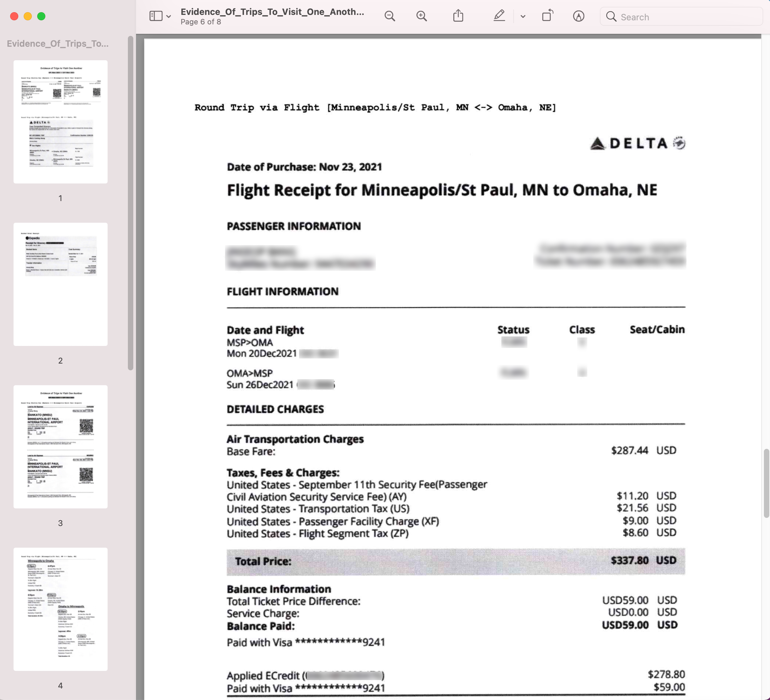Click the 'OMA>MSP' route text
770x700 pixels.
(249, 373)
